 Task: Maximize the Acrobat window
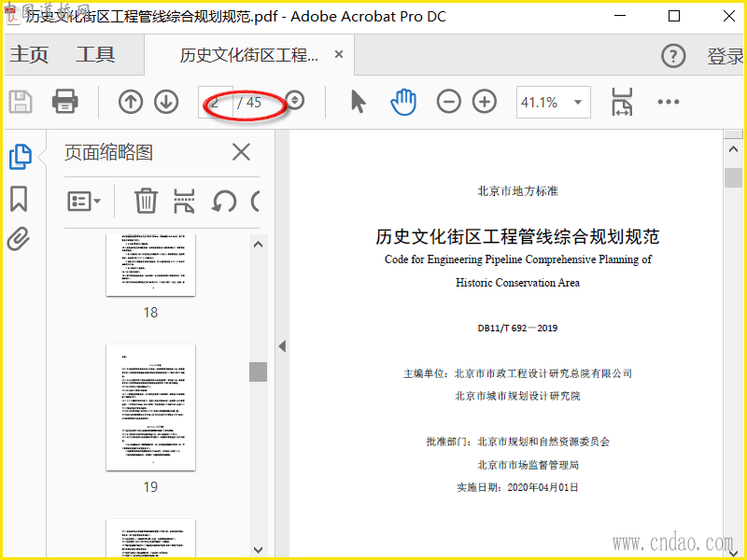point(674,16)
